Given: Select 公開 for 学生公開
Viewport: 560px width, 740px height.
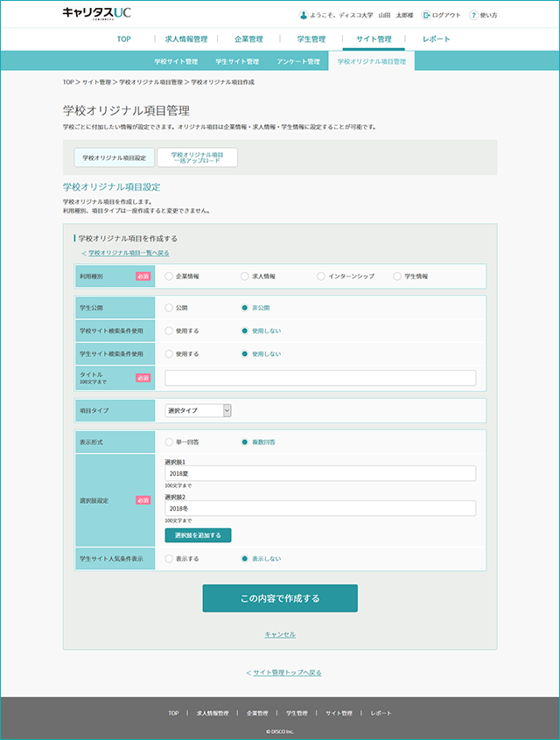Looking at the screenshot, I should (x=169, y=308).
